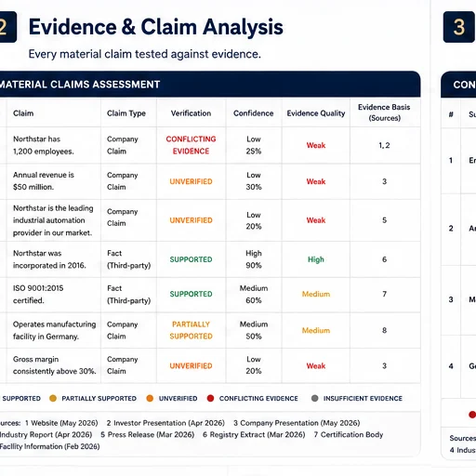
Task: Click the CONFLICTING EVIDENCE verification cell
Action: (x=191, y=145)
